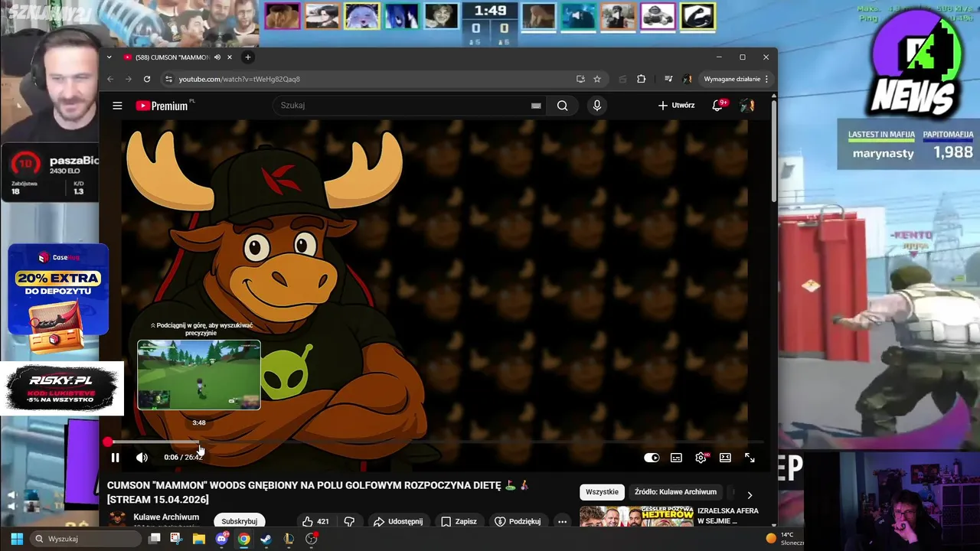This screenshot has width=980, height=551.
Task: Open YouTube notifications bell
Action: tap(717, 106)
